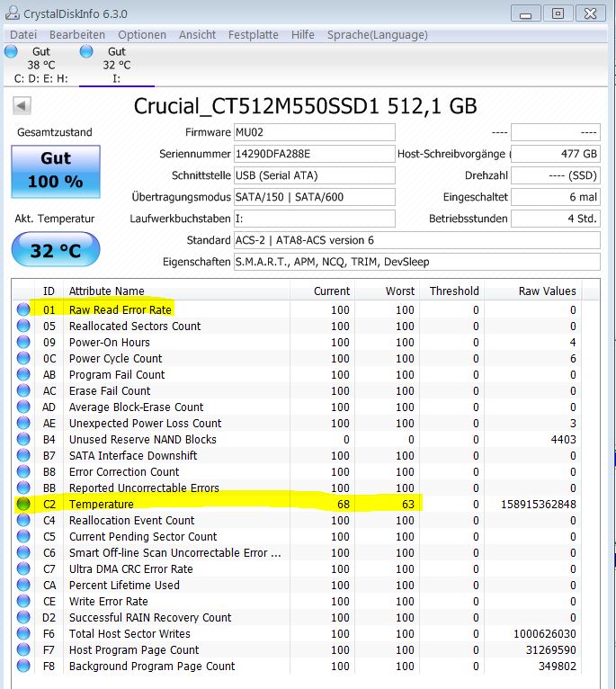Select the Smart Off-line Scan Uncorrectable Error row
The image size is (616, 689).
coord(297,553)
